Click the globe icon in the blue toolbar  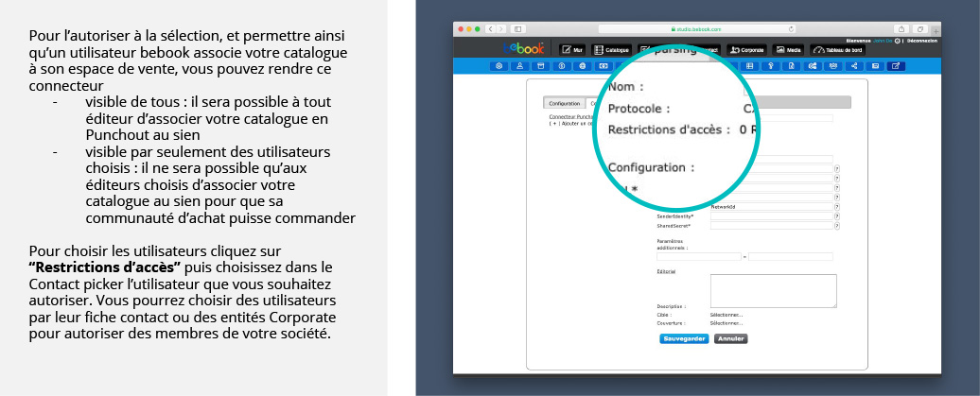pos(582,66)
